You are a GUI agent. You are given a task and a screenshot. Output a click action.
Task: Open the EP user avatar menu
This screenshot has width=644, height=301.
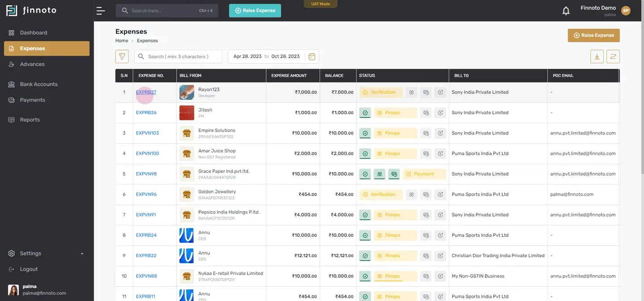click(626, 11)
